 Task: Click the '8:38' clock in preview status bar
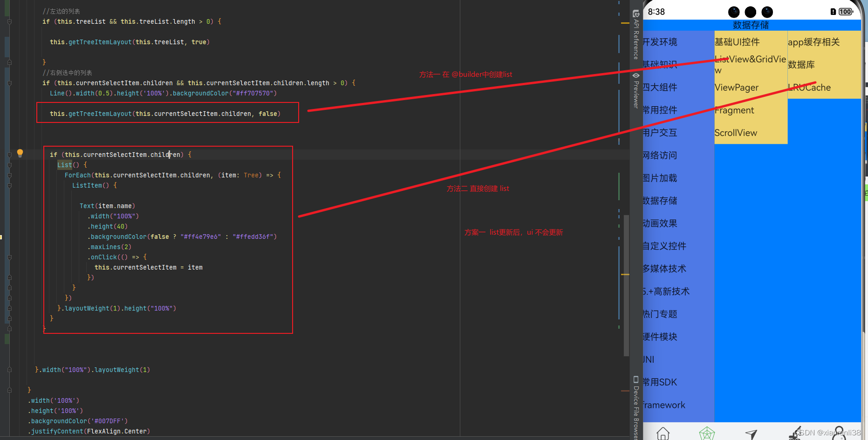coord(656,12)
